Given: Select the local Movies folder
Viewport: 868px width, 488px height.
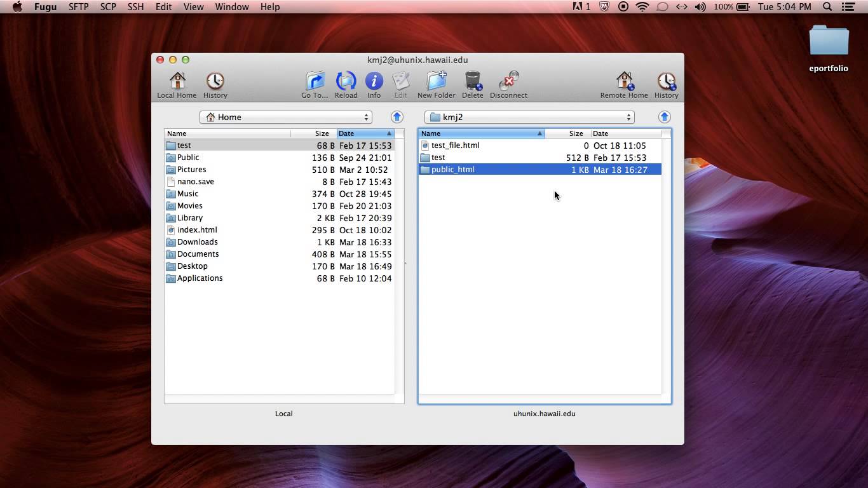Looking at the screenshot, I should pos(280,206).
